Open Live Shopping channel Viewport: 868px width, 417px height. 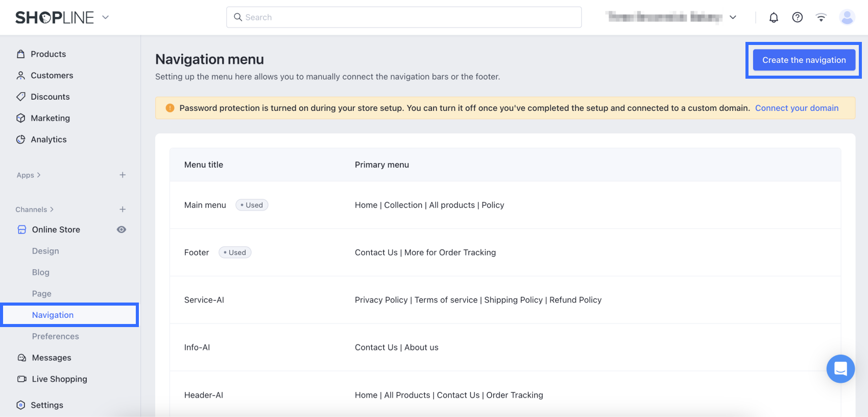pos(60,379)
